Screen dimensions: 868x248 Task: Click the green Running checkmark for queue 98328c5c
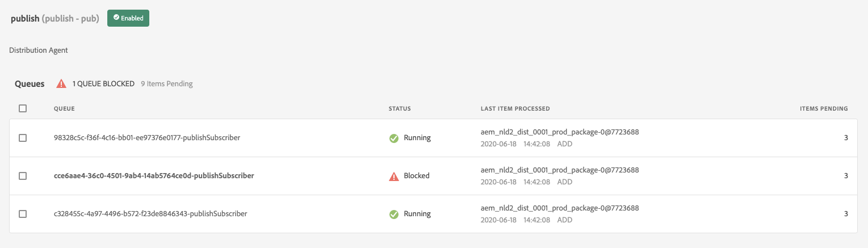pos(393,138)
